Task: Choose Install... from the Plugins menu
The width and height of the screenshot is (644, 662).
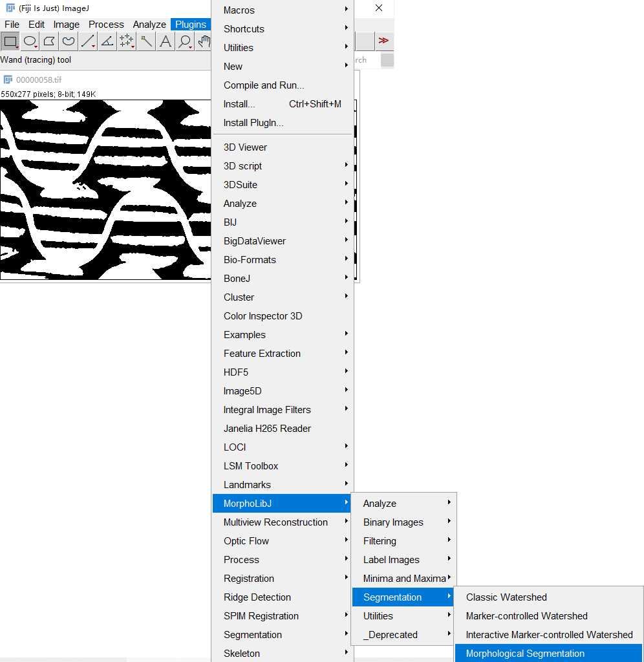Action: coord(282,104)
